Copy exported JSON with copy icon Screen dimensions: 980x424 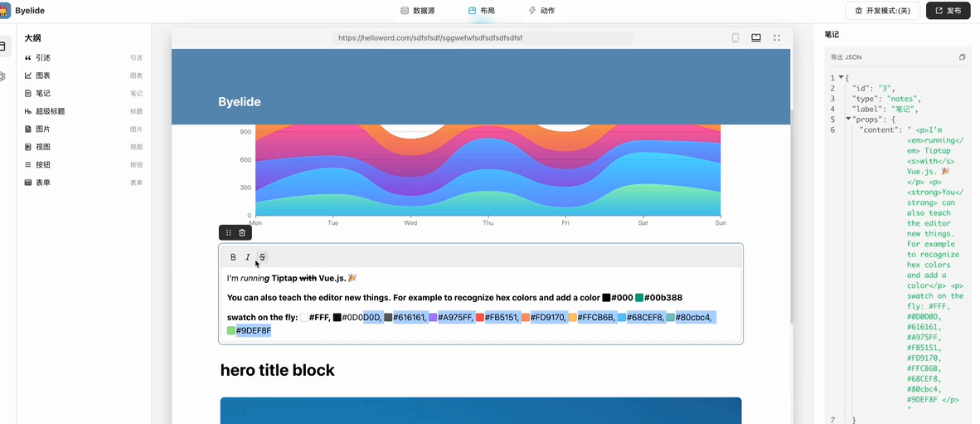pos(962,57)
